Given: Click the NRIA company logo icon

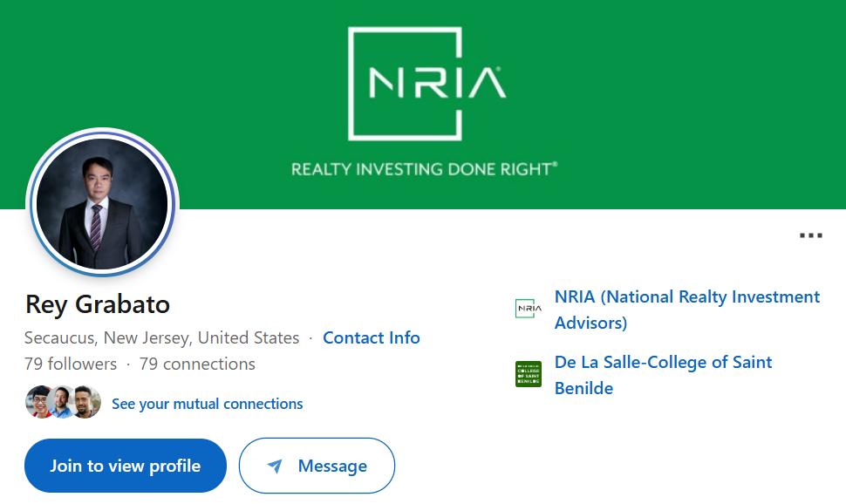Looking at the screenshot, I should click(529, 309).
